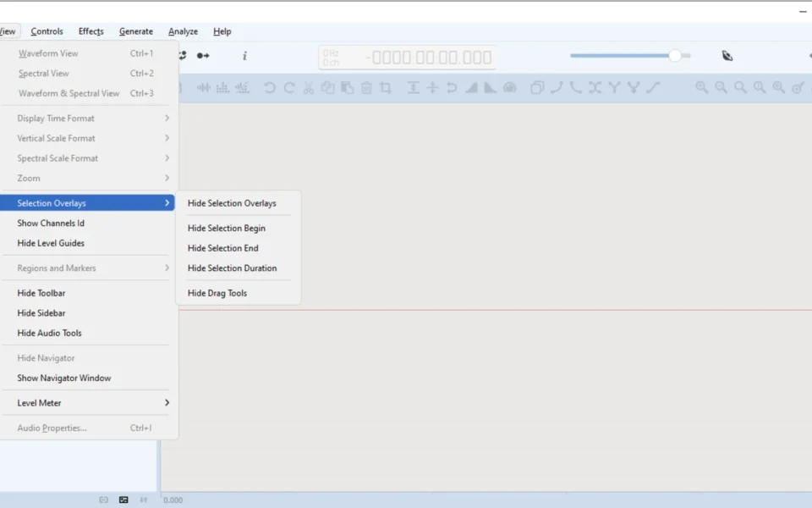Click the Cut scissors icon
The image size is (812, 508).
pos(309,87)
